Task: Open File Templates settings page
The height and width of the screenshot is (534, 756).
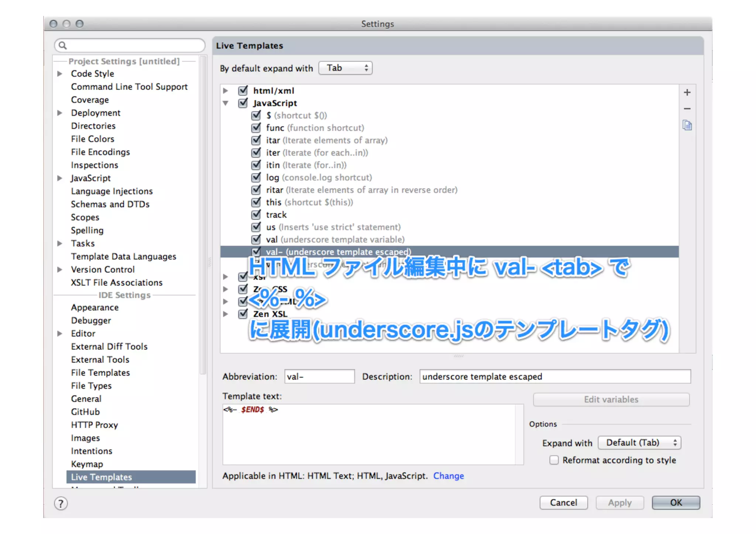Action: click(100, 373)
